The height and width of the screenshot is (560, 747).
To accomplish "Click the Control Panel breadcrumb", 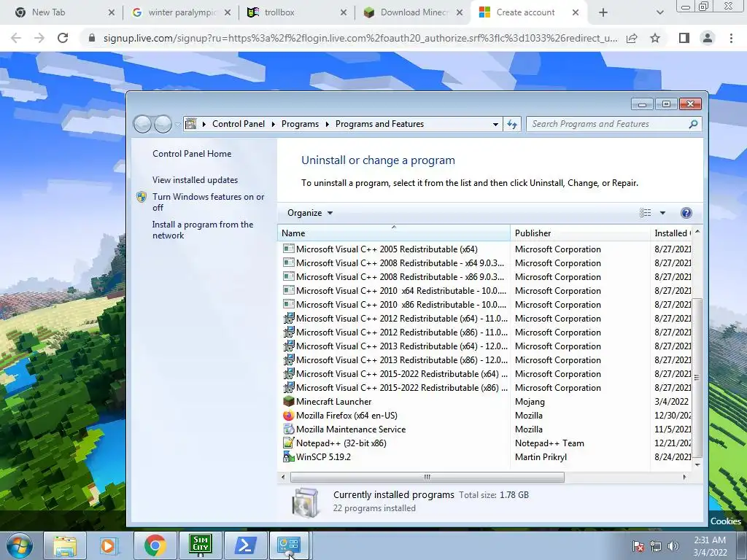I will point(239,124).
